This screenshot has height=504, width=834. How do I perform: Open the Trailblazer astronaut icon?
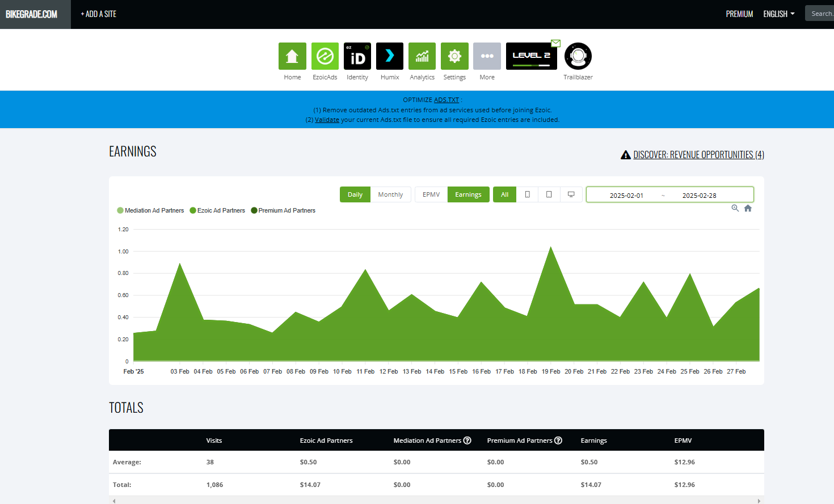(x=578, y=56)
